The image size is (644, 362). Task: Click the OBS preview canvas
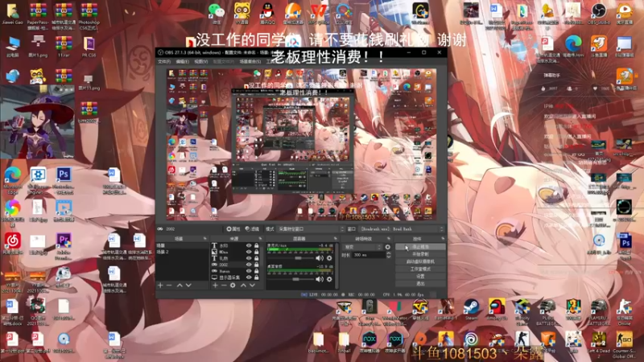pos(301,145)
